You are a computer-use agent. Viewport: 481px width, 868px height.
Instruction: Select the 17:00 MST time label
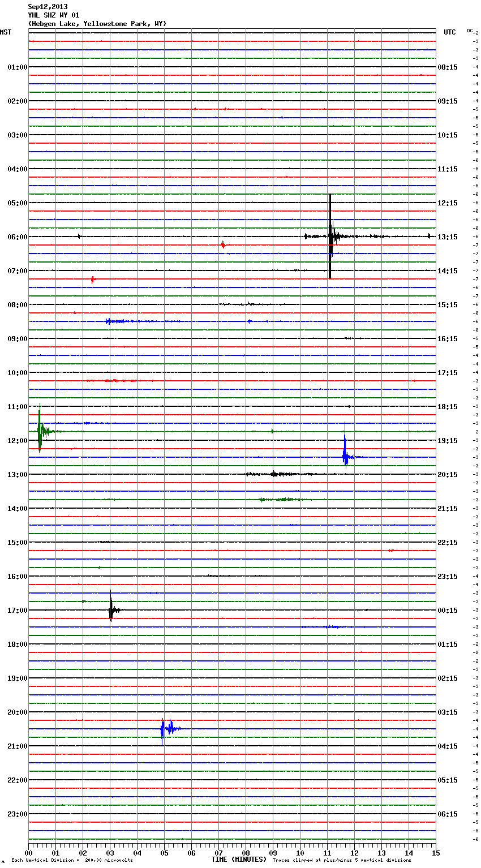[x=18, y=611]
